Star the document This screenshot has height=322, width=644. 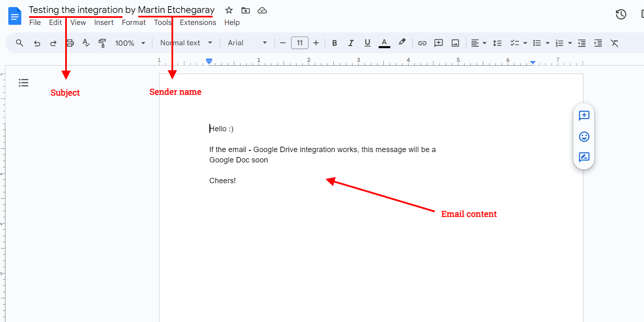(229, 10)
